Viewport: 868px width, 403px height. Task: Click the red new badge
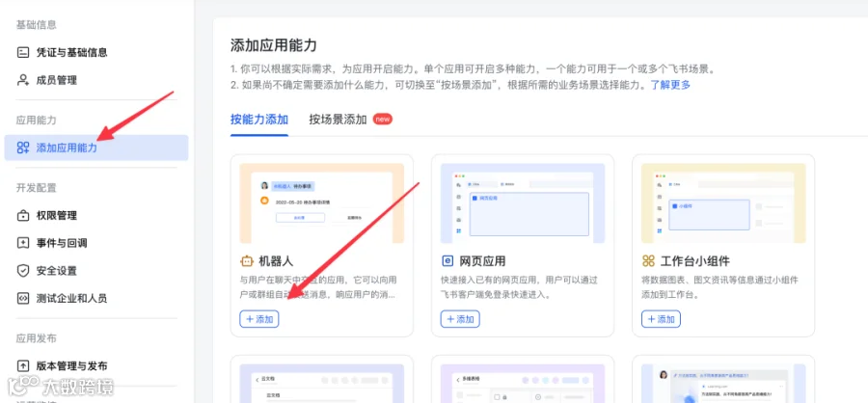click(x=383, y=119)
